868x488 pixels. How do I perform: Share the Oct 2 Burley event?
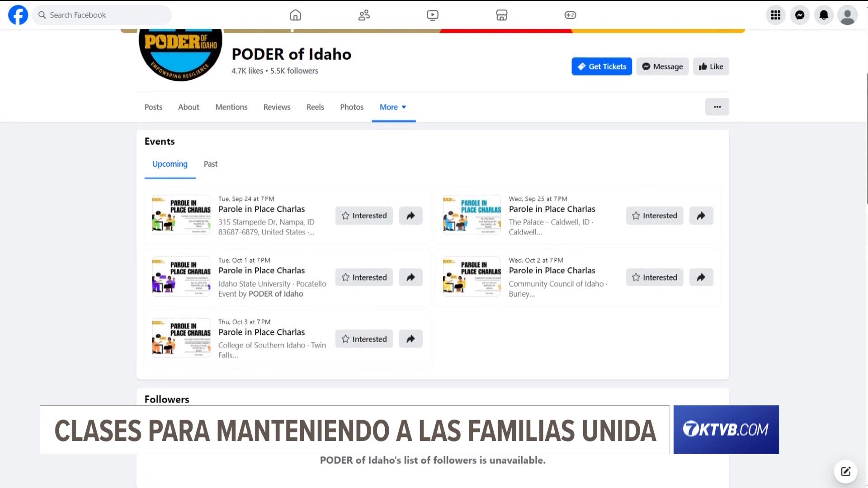tap(701, 277)
